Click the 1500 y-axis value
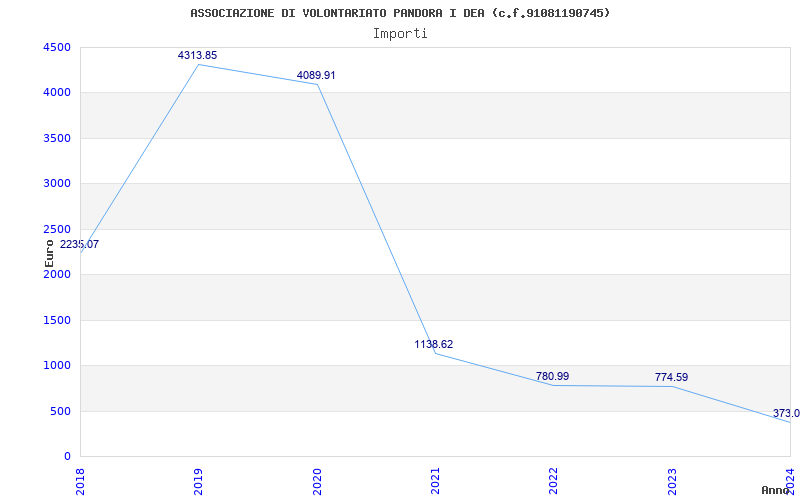Viewport: 800px width, 500px height. click(57, 320)
